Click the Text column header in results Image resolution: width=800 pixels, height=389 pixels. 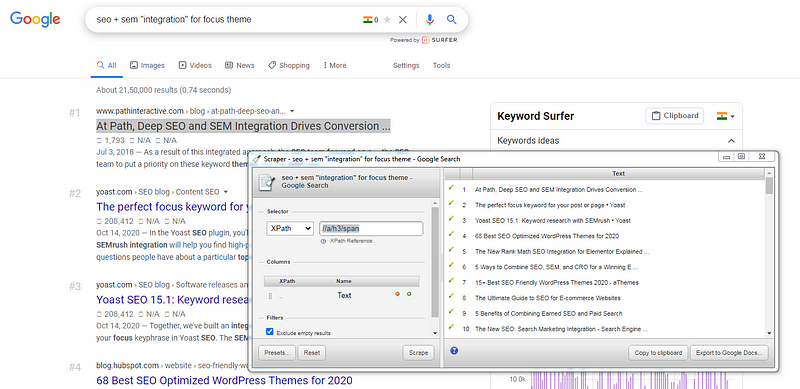click(618, 174)
